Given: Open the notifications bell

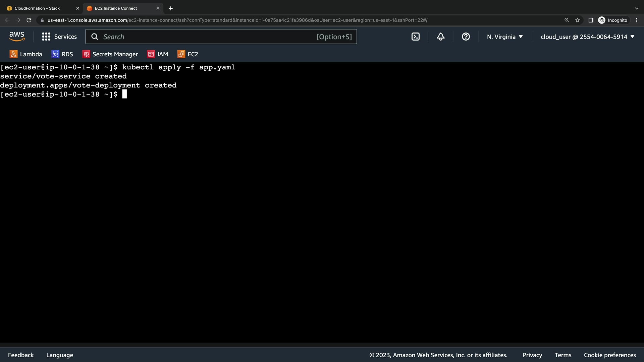Looking at the screenshot, I should tap(440, 37).
